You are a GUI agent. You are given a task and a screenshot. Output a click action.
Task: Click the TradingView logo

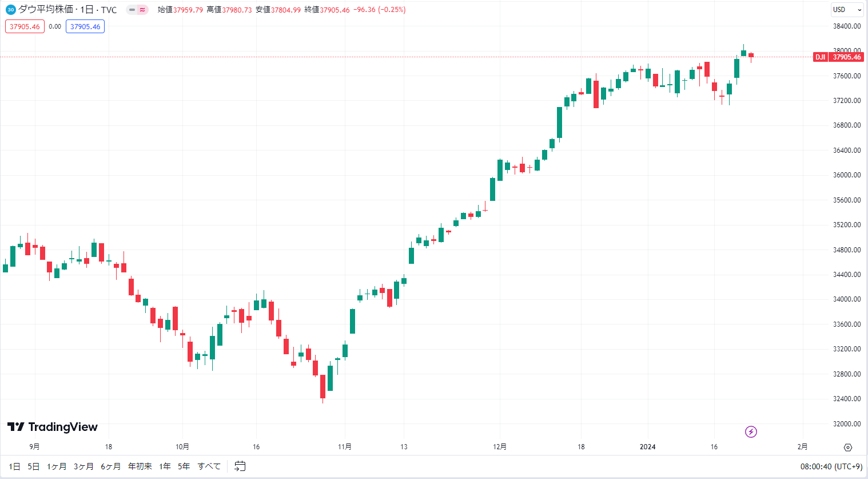tap(53, 427)
